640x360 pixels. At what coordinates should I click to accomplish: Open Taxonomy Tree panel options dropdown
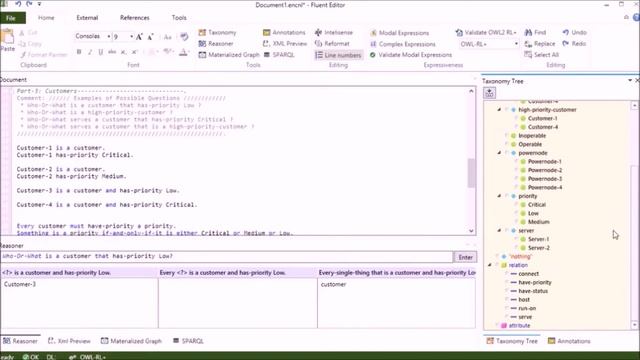click(629, 80)
